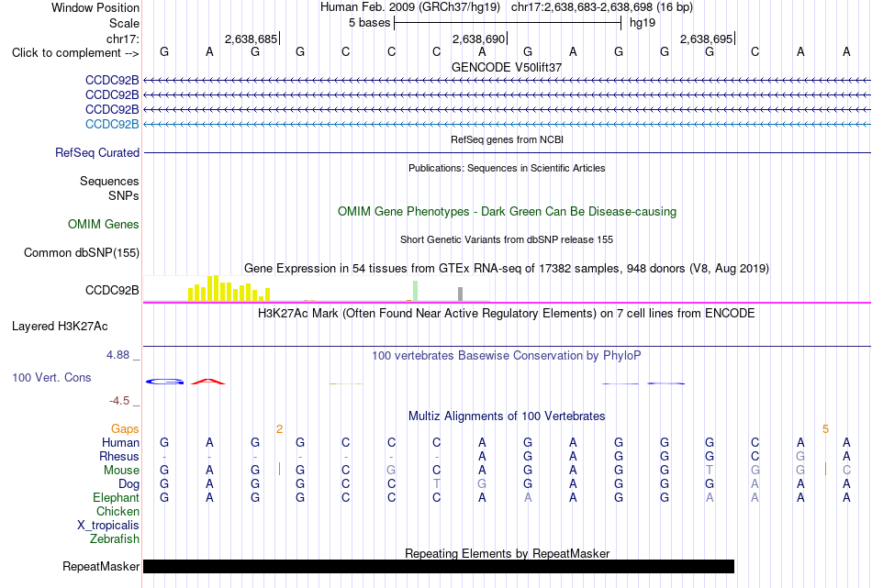Click '100 vertebrates Basewise Conservation by PhyloP' title
Image resolution: width=872 pixels, height=588 pixels.
coord(507,356)
